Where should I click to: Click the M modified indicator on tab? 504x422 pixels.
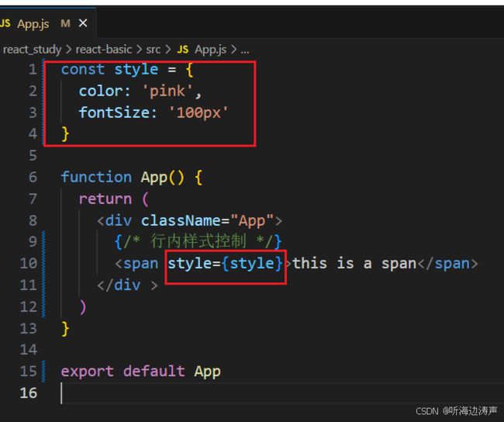point(65,23)
